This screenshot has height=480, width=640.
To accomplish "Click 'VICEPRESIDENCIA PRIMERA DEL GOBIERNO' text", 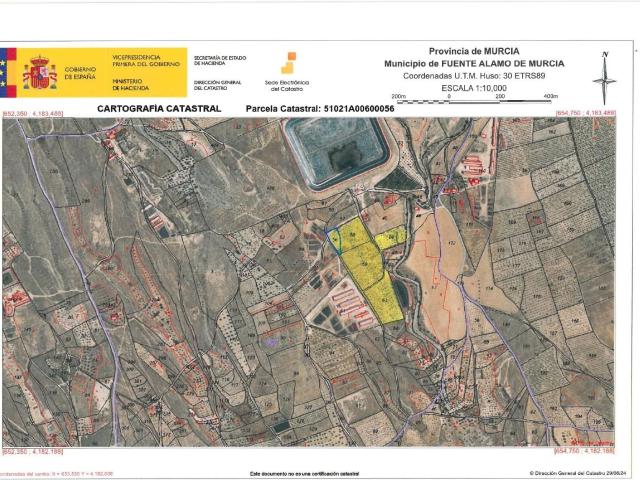I will [146, 61].
